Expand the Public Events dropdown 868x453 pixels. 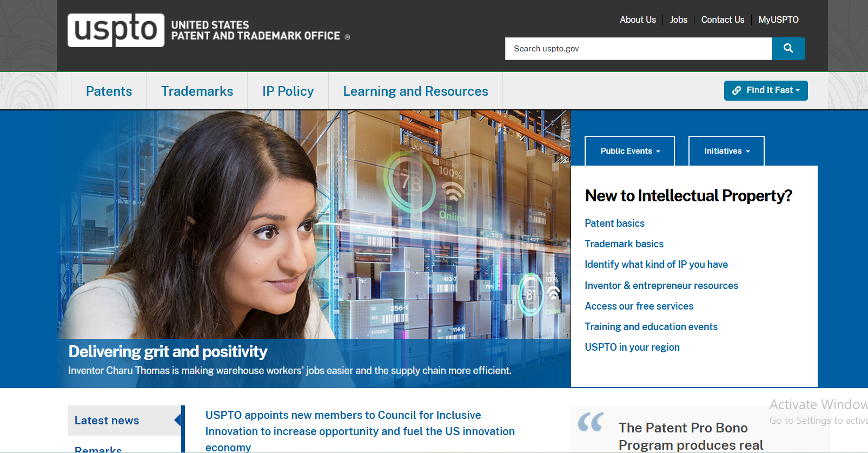(x=630, y=151)
